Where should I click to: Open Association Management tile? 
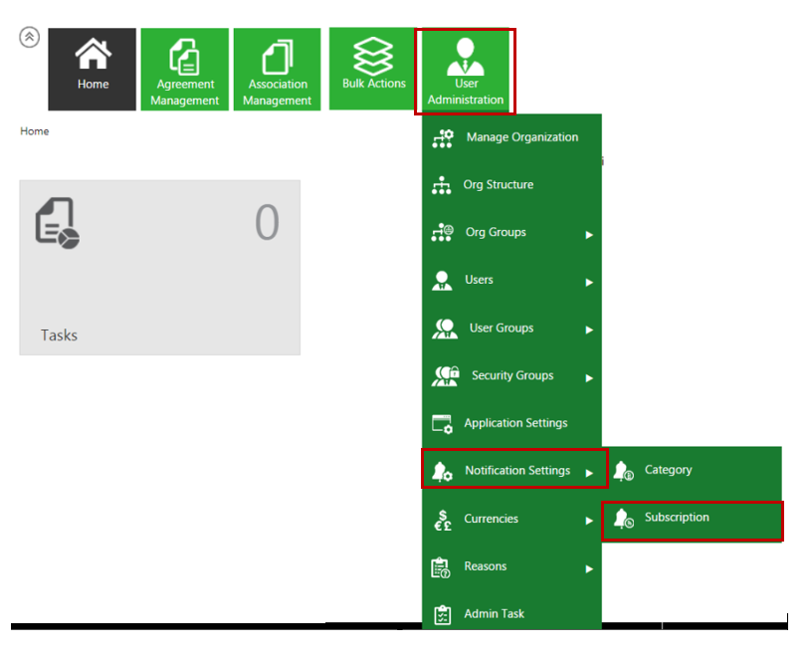pos(278,69)
